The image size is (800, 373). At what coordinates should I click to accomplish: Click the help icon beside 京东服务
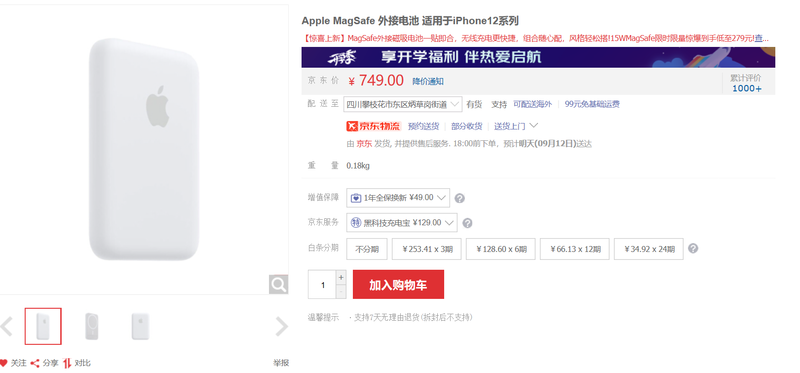[x=467, y=223]
